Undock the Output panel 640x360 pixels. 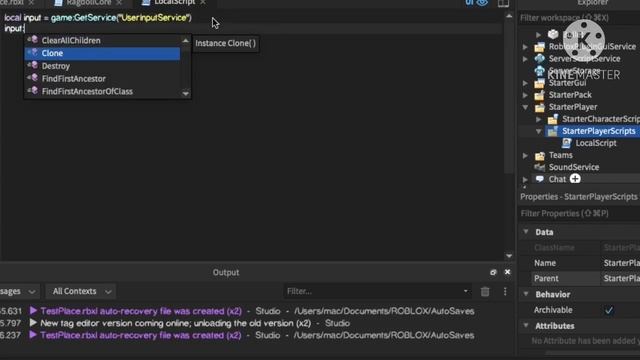(493, 272)
